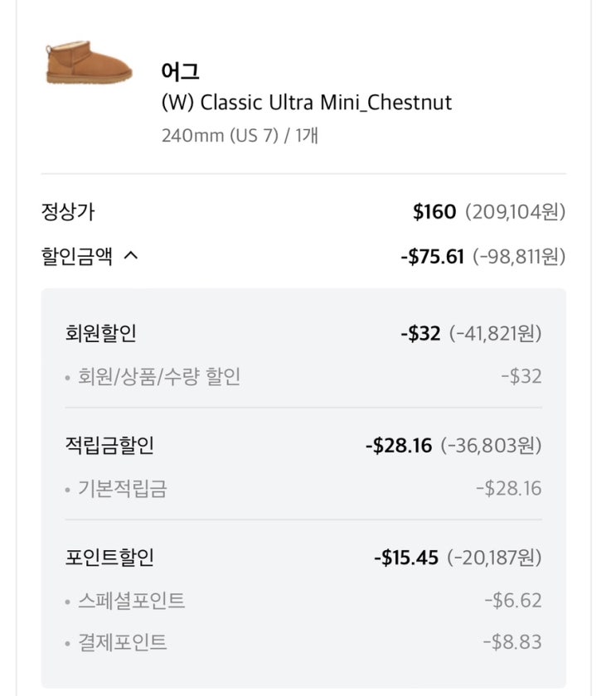Click the 스페셜포인트 sub-item
616x696 pixels.
point(131,601)
